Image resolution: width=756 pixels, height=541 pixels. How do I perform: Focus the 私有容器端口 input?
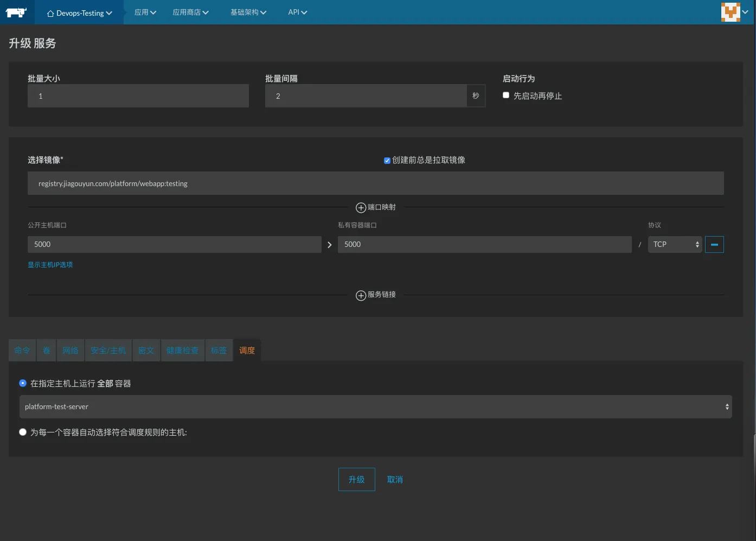(x=485, y=244)
